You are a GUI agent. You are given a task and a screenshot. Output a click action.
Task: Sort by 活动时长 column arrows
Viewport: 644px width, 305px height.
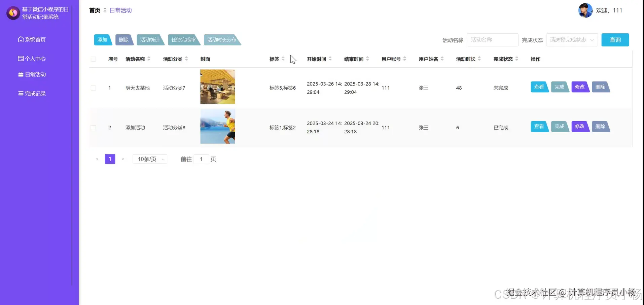[x=479, y=59]
